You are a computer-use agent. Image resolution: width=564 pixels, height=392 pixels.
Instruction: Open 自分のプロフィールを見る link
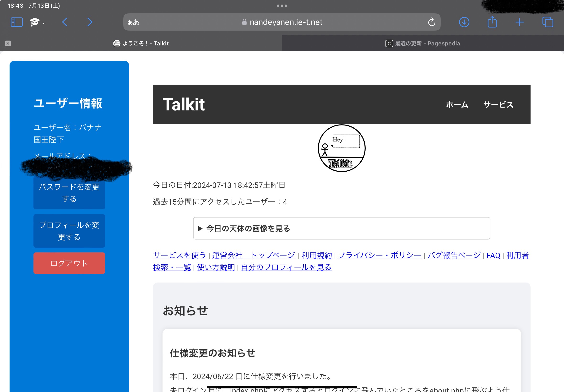286,267
